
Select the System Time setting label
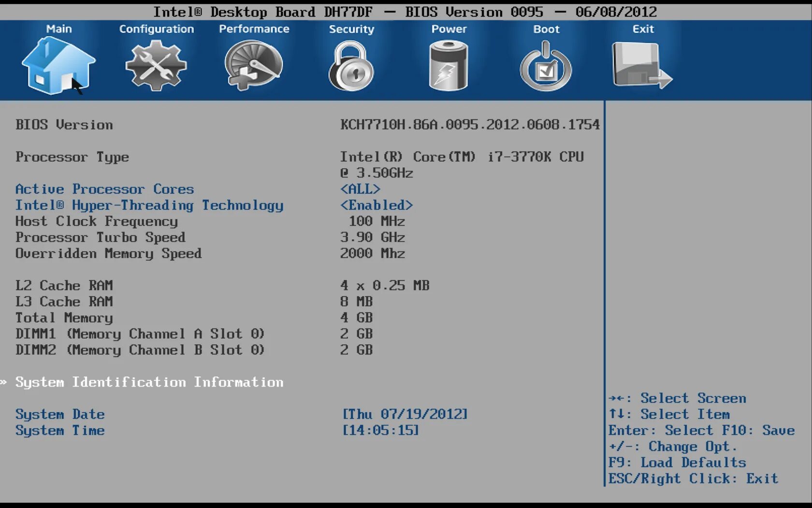(60, 431)
